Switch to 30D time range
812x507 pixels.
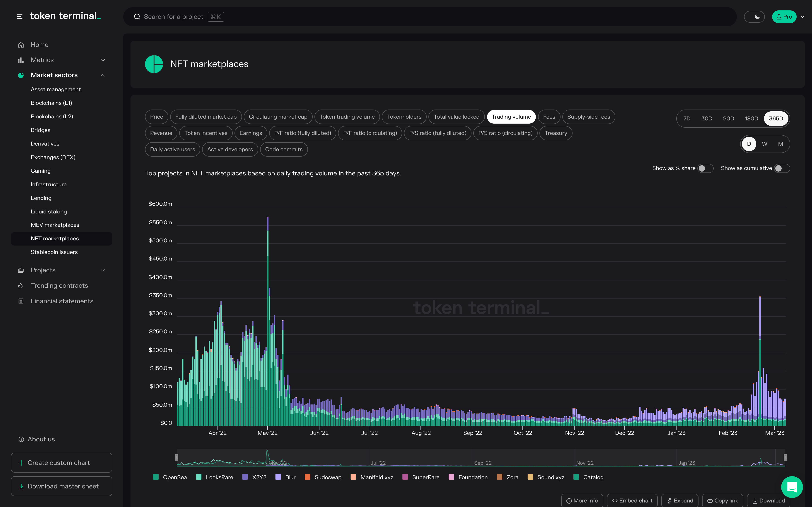coord(707,118)
